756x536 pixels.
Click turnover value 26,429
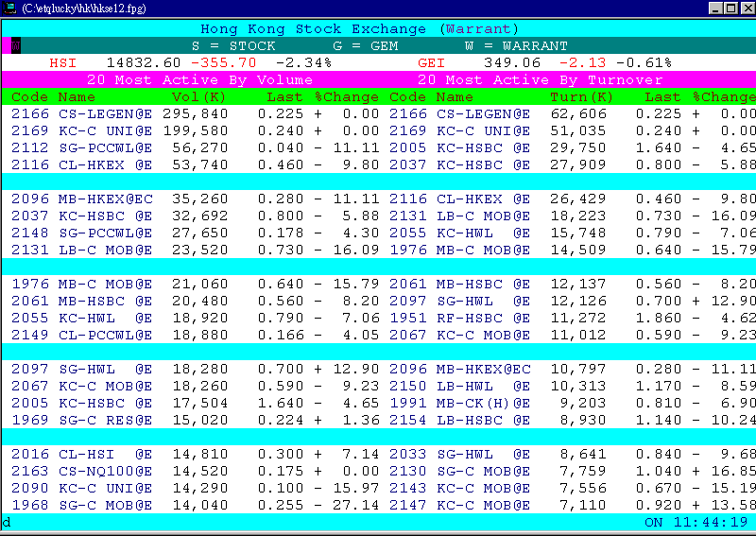pyautogui.click(x=577, y=199)
